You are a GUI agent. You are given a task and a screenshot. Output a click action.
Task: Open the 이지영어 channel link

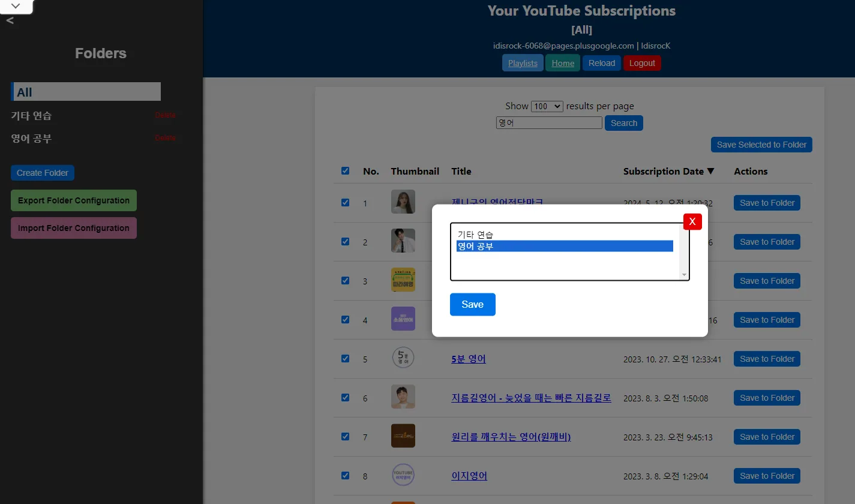tap(469, 476)
